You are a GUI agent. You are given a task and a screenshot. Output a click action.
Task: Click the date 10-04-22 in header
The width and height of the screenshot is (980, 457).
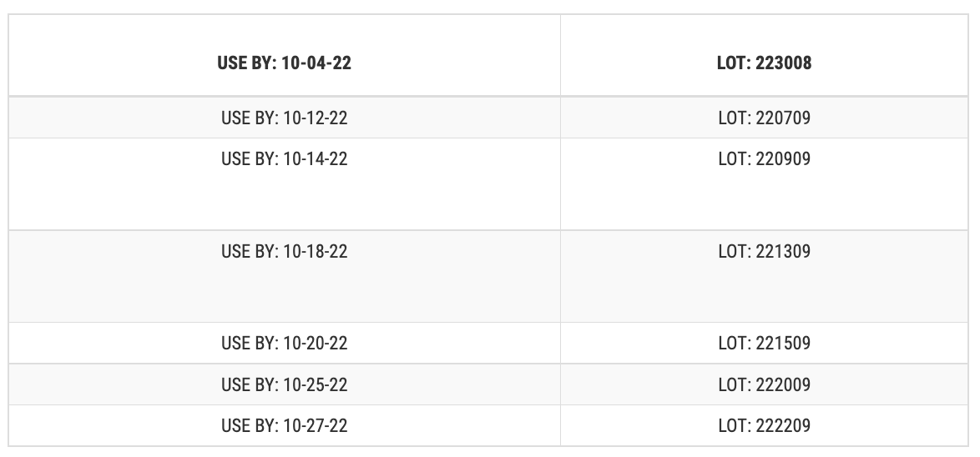coord(316,63)
